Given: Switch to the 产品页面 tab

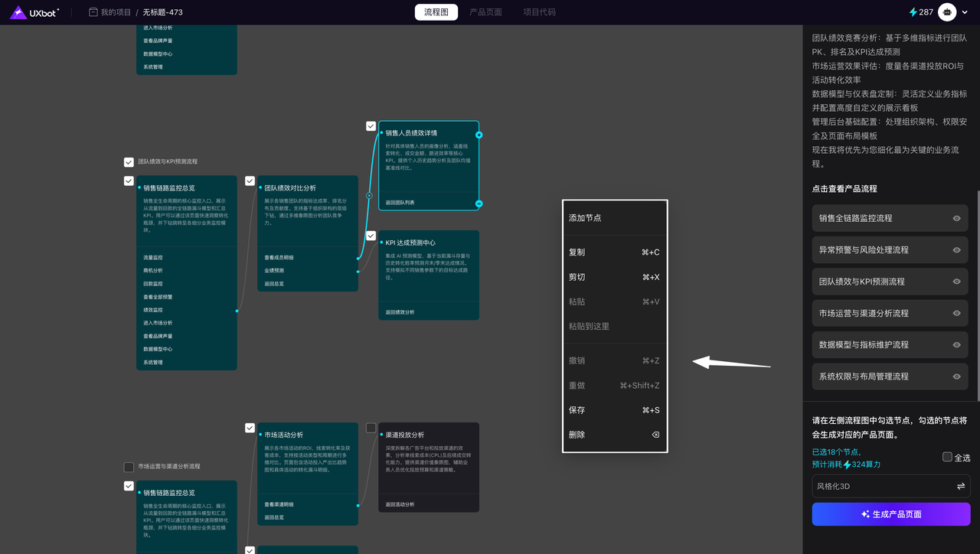Looking at the screenshot, I should [485, 12].
